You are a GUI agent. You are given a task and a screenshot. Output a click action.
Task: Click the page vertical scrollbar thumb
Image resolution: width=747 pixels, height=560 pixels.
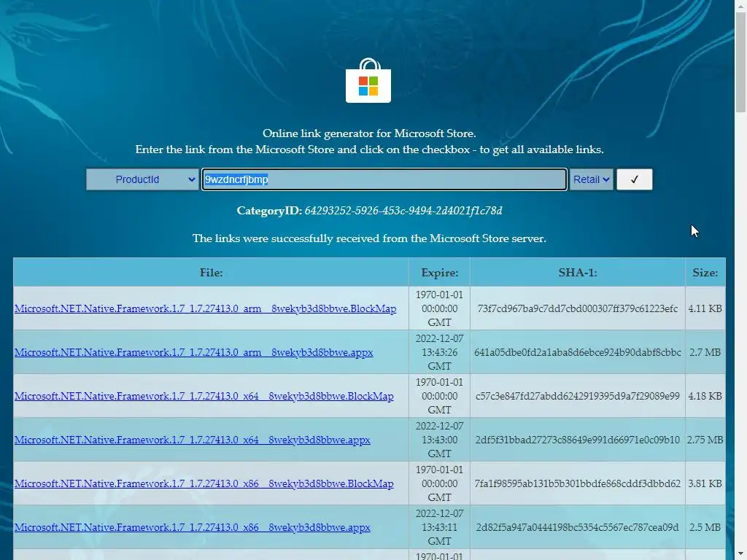[x=741, y=62]
